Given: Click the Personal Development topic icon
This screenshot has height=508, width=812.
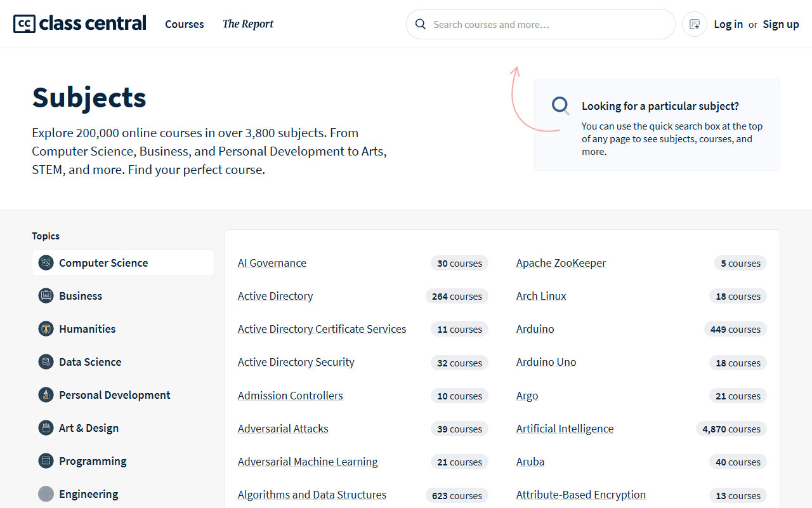Looking at the screenshot, I should (46, 395).
